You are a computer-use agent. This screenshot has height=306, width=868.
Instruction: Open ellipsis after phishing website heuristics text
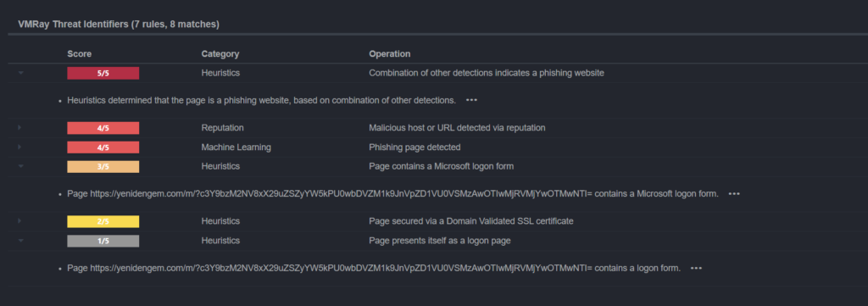(471, 100)
